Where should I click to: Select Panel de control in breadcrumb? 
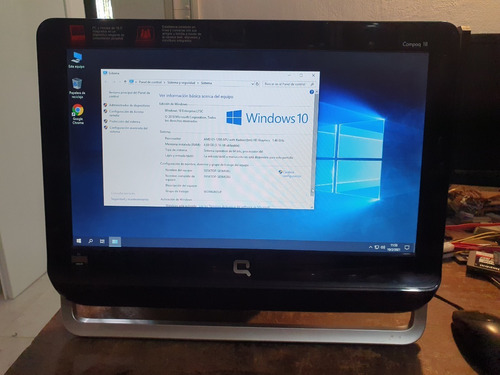click(x=150, y=82)
